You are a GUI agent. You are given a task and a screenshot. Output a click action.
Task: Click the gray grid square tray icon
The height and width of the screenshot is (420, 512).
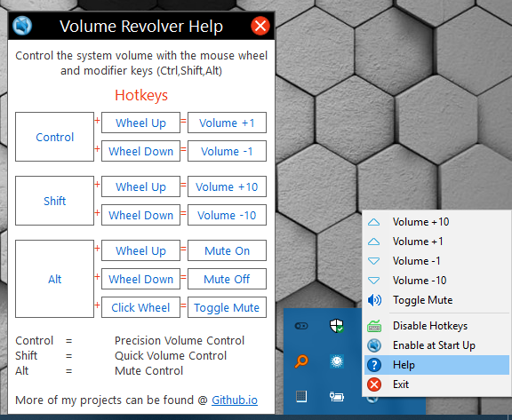pyautogui.click(x=301, y=397)
